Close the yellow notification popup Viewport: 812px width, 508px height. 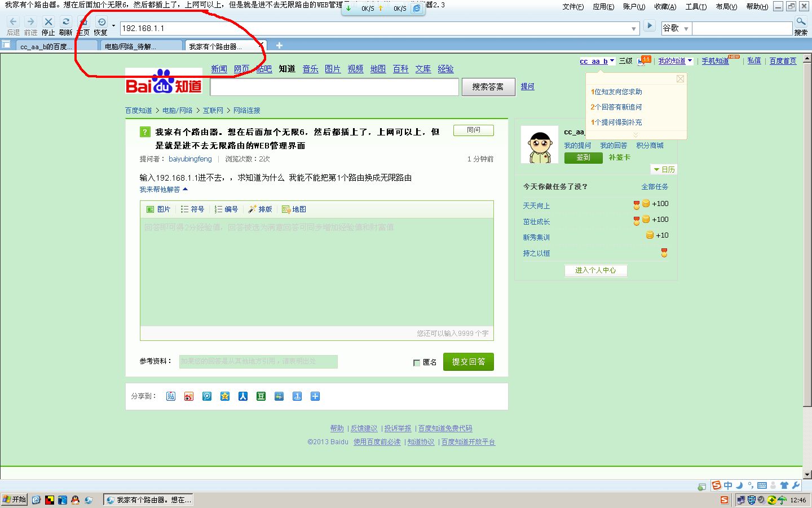680,79
